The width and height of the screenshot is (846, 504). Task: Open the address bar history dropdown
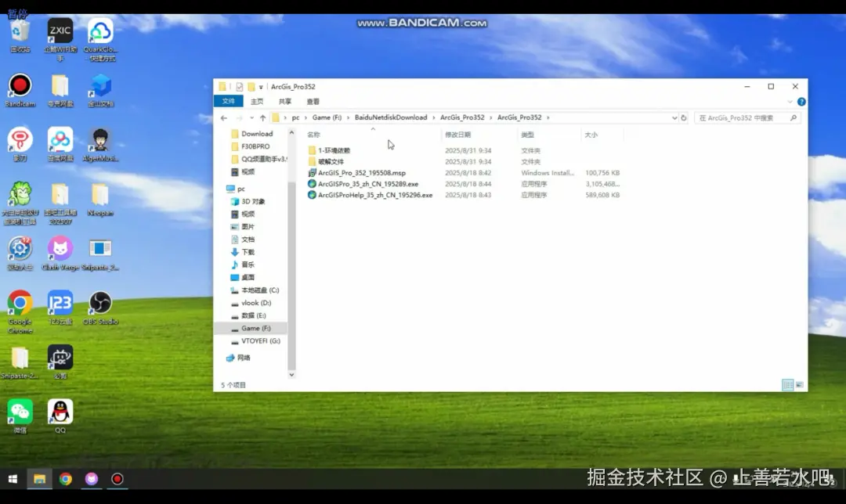[674, 117]
